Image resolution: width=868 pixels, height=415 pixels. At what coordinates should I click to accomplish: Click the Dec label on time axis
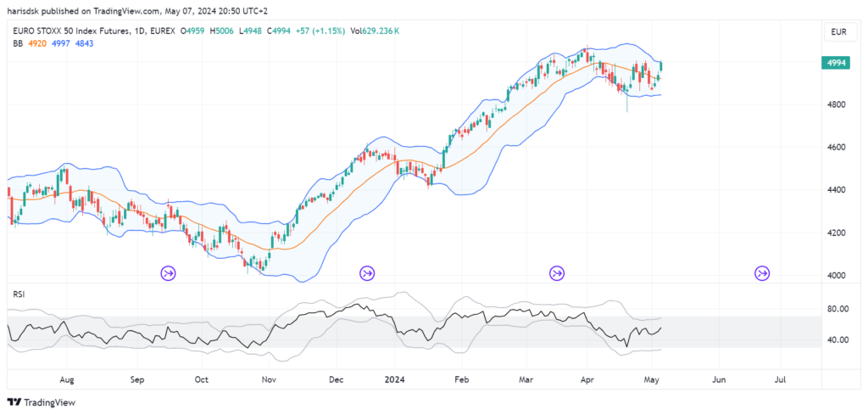336,380
